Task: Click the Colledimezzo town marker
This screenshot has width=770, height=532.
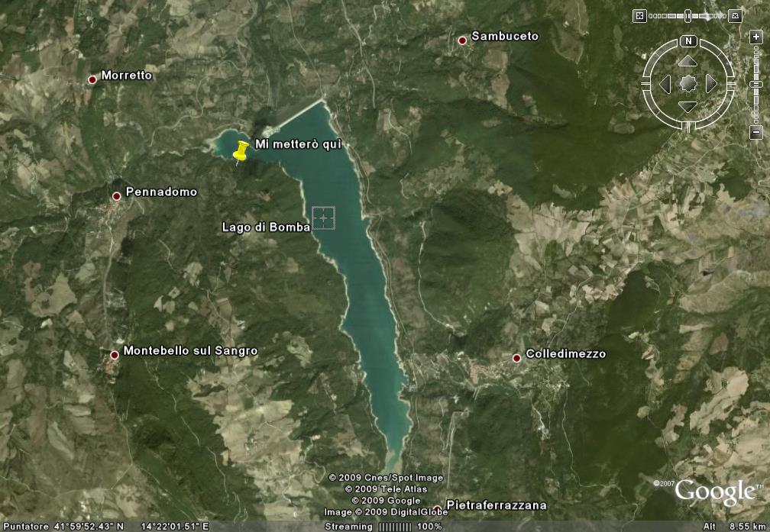Action: (517, 357)
